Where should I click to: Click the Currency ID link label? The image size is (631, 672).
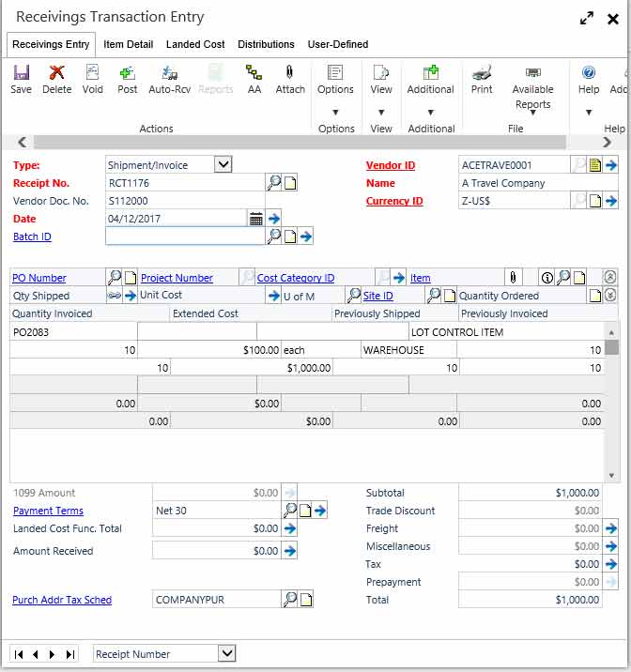click(x=394, y=201)
